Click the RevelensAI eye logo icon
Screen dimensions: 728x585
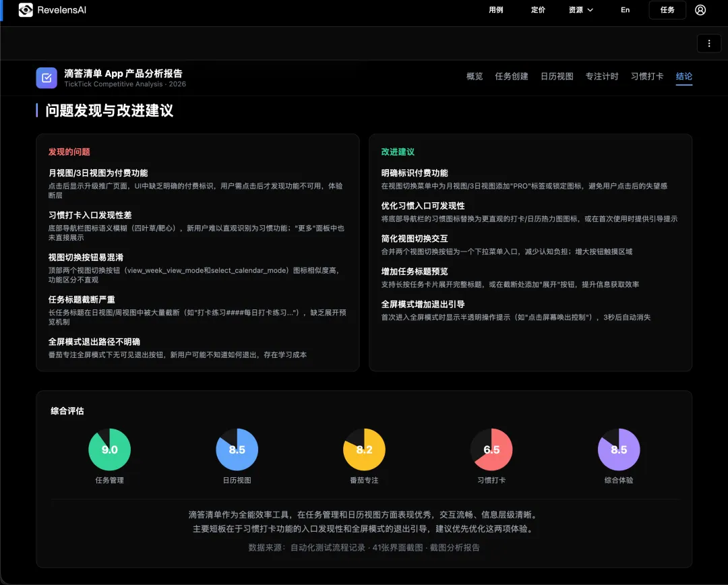(26, 9)
